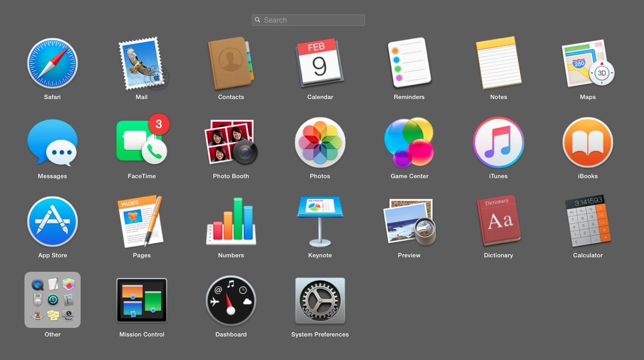Click the "App Store" label text
The width and height of the screenshot is (644, 360).
pyautogui.click(x=53, y=256)
